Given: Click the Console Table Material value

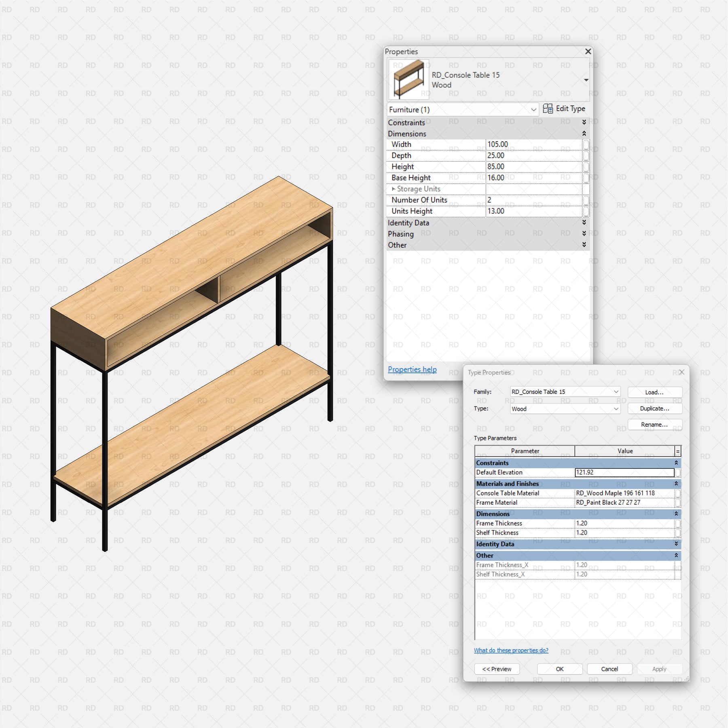Looking at the screenshot, I should coord(624,493).
